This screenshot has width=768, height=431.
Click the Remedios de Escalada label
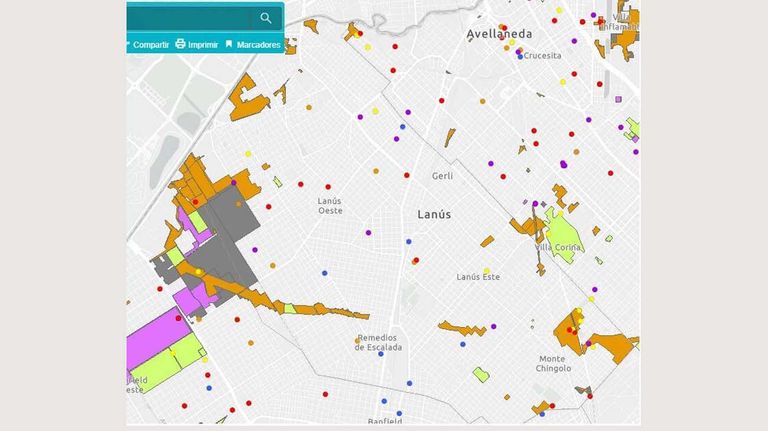378,342
